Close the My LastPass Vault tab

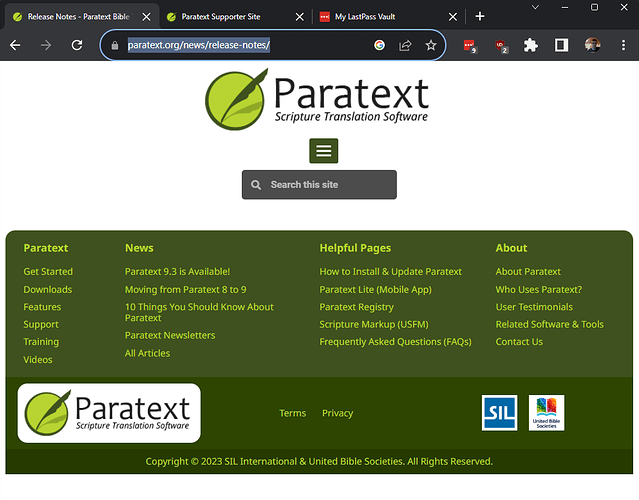tap(453, 17)
